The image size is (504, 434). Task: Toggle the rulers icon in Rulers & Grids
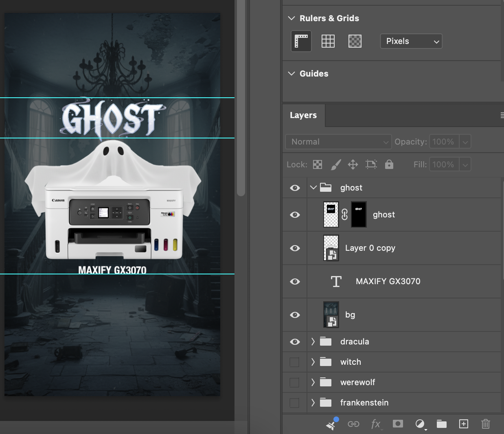[301, 41]
